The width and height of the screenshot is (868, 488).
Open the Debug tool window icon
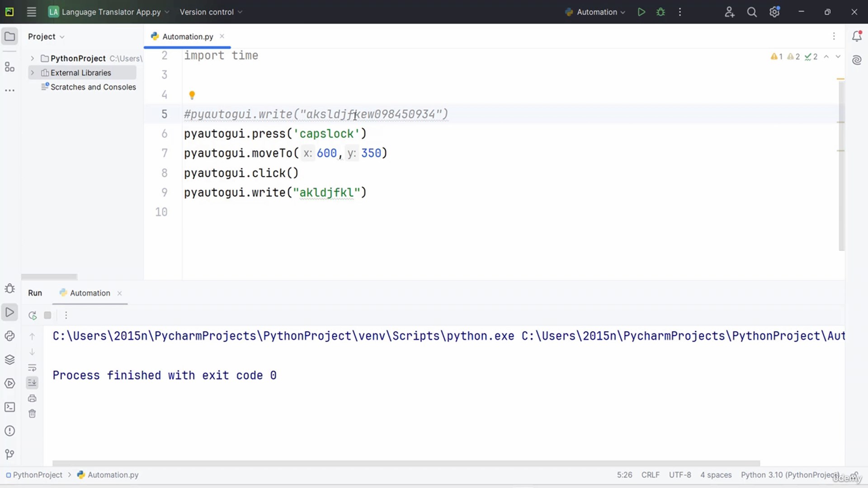pyautogui.click(x=9, y=288)
